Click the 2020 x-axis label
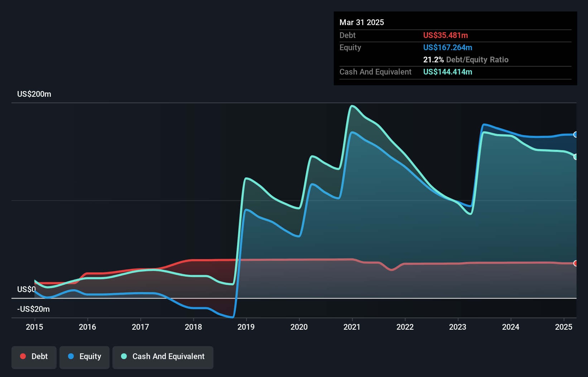This screenshot has height=377, width=588. [299, 327]
